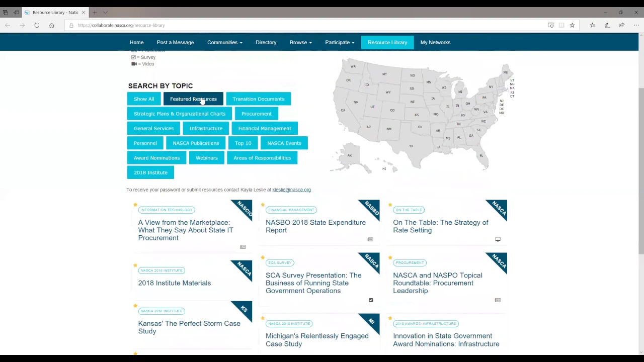644x362 pixels.
Task: Click the set tabs aside icon
Action: [16, 12]
